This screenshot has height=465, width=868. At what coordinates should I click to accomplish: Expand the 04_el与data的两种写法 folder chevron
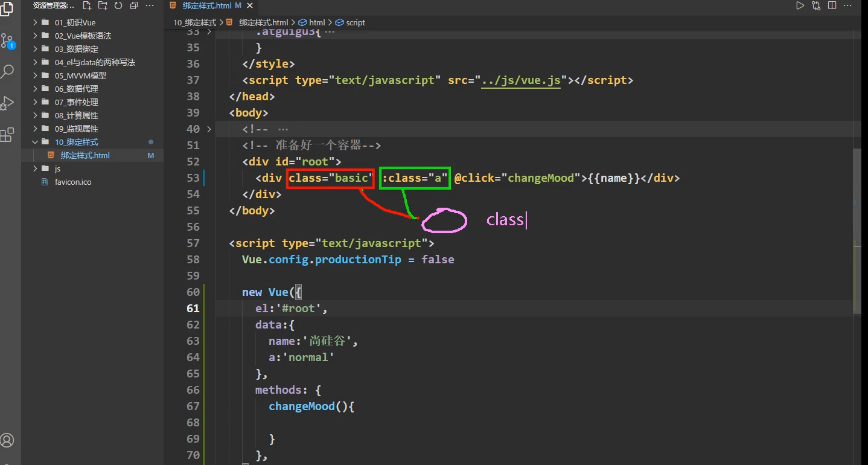coord(35,62)
